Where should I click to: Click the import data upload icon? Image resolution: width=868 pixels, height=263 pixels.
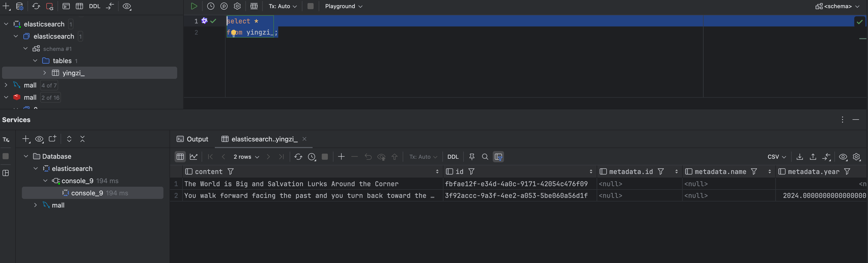(813, 157)
